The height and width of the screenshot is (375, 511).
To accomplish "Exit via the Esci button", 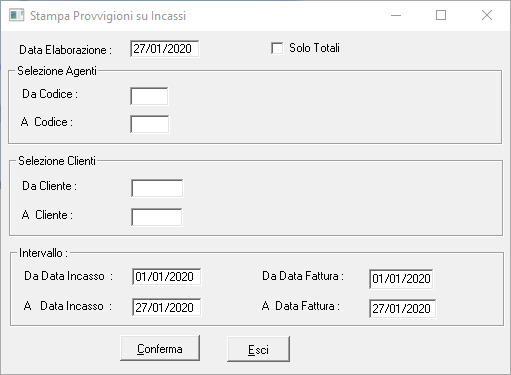I will point(258,349).
